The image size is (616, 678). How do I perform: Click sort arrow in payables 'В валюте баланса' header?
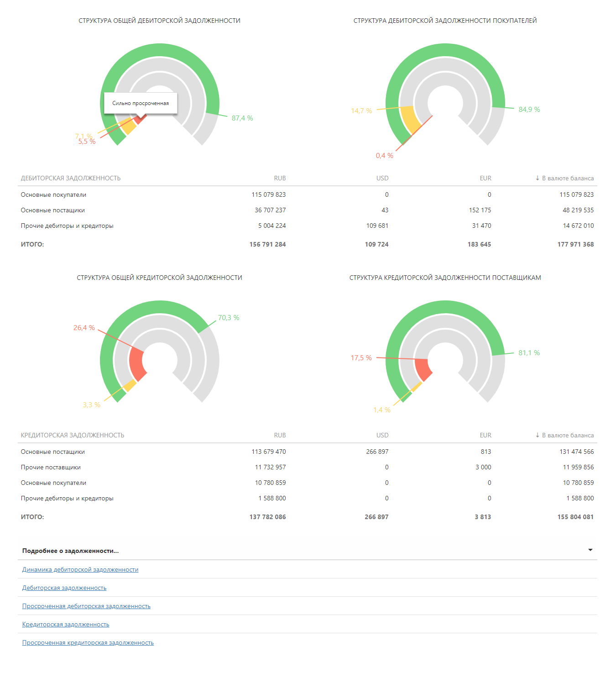(537, 435)
